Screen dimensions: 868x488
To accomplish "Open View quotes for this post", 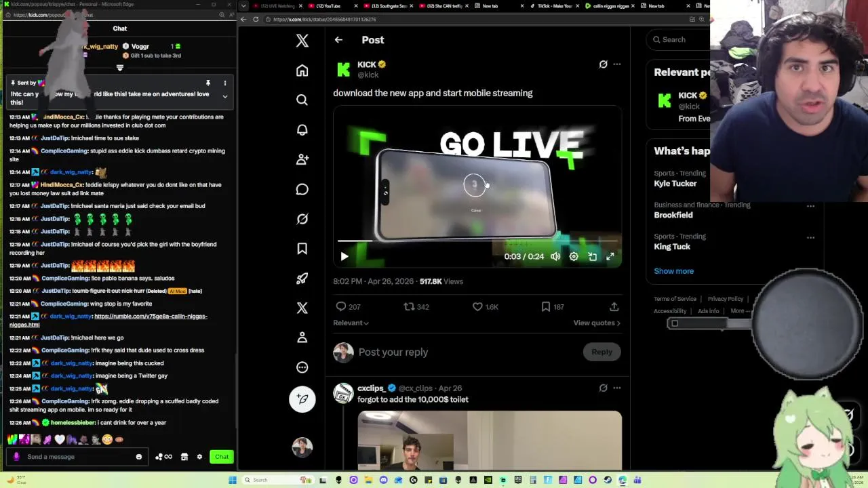I will pos(597,323).
